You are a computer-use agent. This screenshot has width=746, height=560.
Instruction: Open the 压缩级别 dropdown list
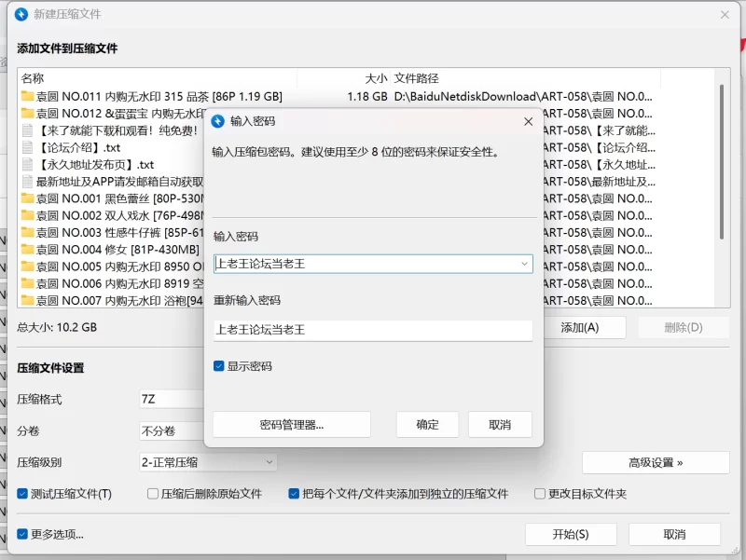tap(269, 462)
